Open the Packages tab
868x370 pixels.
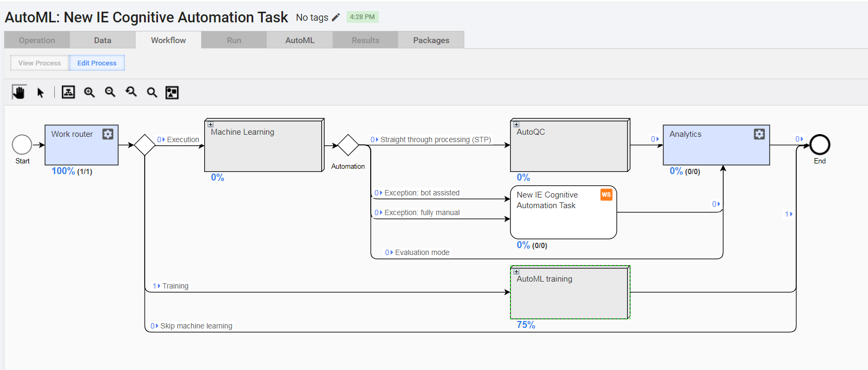pyautogui.click(x=431, y=40)
